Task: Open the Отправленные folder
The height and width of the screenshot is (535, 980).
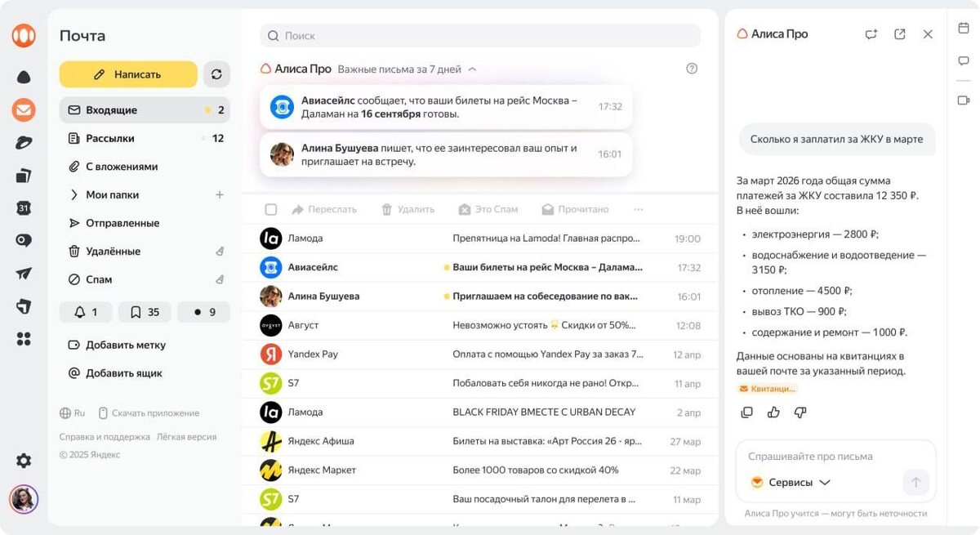Action: click(145, 223)
